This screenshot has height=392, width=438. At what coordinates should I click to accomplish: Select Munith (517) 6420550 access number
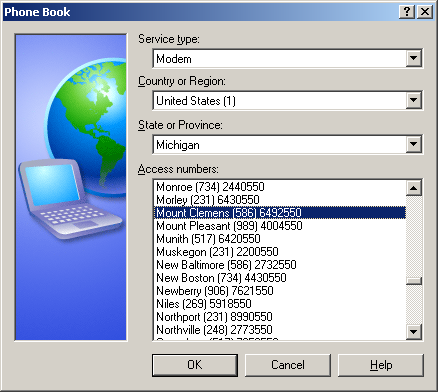point(280,239)
